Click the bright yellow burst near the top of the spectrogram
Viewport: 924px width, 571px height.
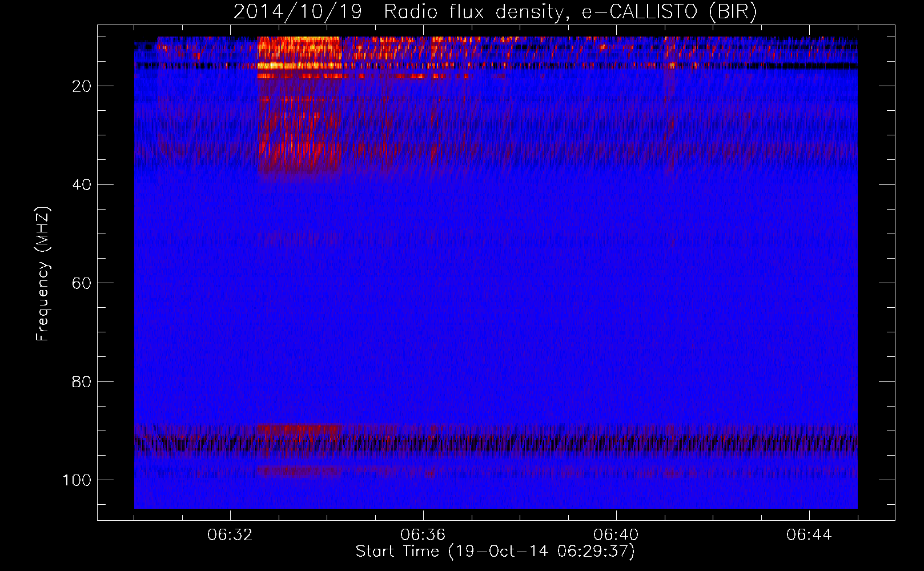(x=299, y=53)
